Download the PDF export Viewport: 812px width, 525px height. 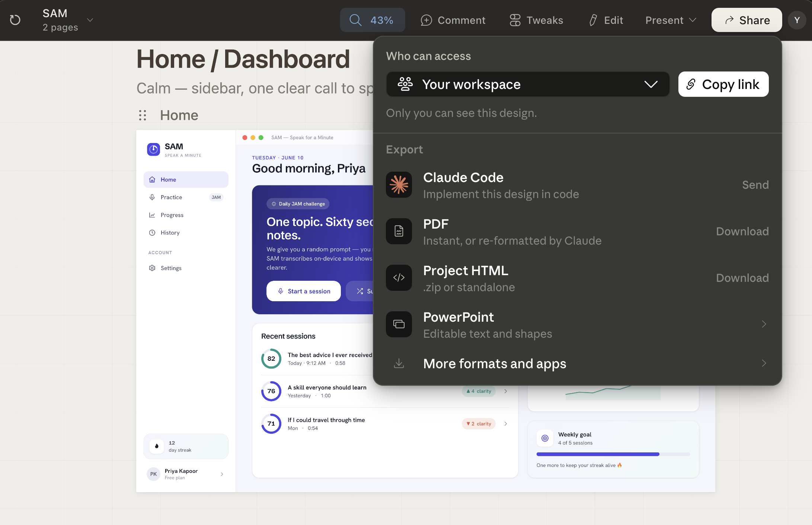pyautogui.click(x=742, y=231)
